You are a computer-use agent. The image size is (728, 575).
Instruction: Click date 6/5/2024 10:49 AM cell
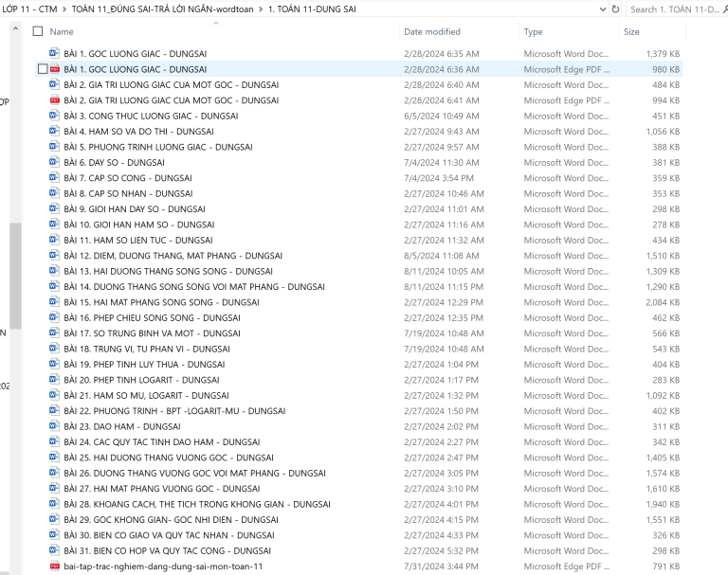tap(442, 116)
